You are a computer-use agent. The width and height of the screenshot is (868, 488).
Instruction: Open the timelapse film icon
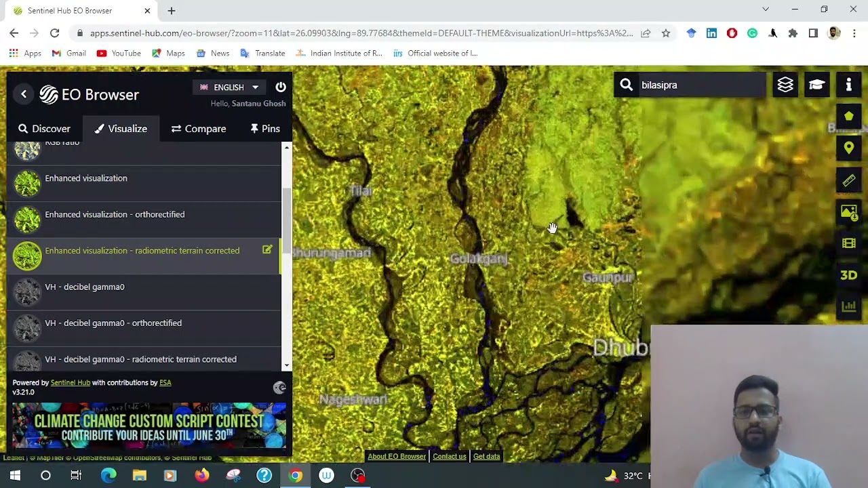pos(848,243)
